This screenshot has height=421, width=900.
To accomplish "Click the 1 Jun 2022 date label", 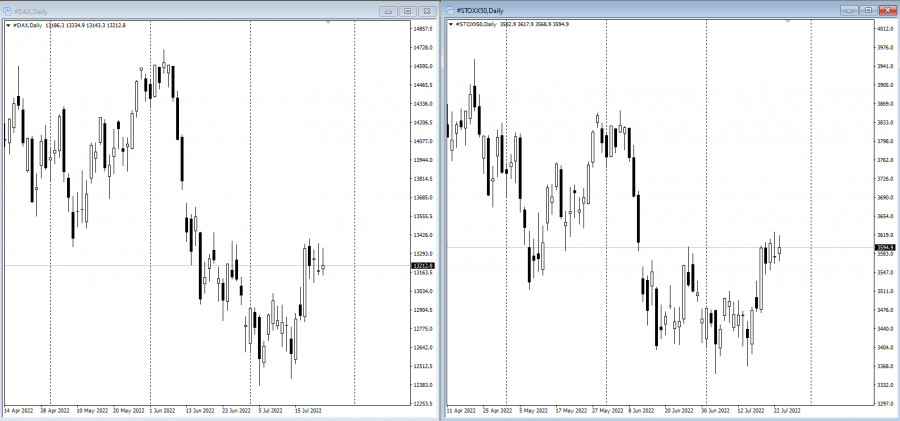I will coord(162,411).
